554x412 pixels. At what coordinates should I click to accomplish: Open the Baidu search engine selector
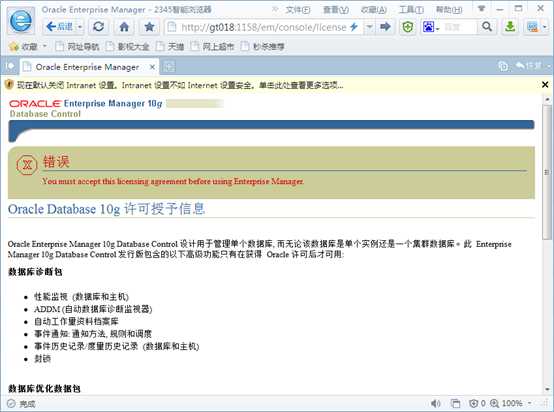430,27
